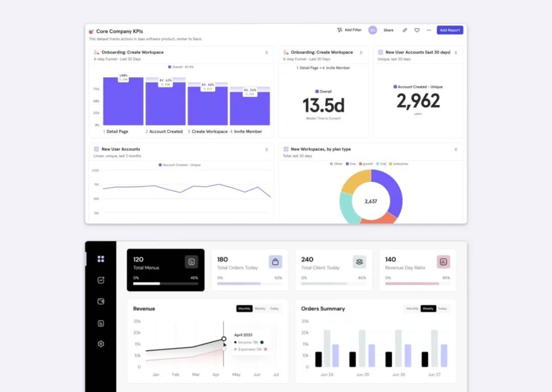This screenshot has width=552, height=392.
Task: Click the user avatar beside Share
Action: click(373, 30)
